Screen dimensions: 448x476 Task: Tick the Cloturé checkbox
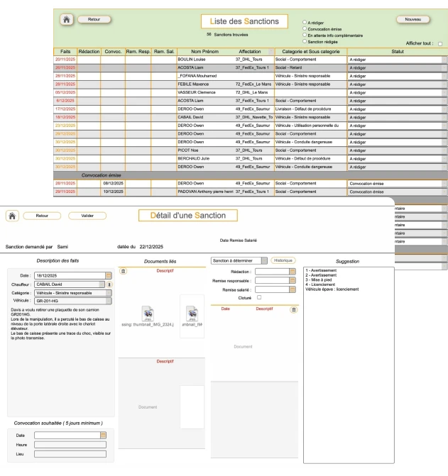pyautogui.click(x=259, y=298)
